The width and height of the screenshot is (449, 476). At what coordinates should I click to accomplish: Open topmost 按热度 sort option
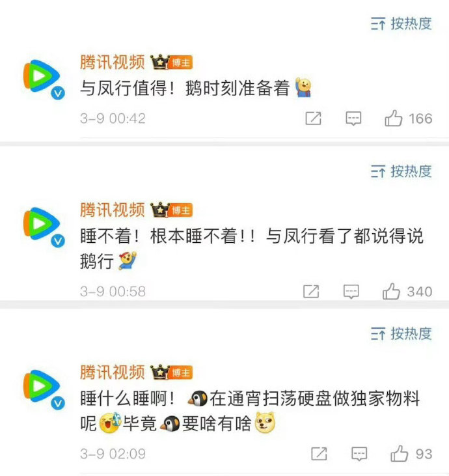401,23
